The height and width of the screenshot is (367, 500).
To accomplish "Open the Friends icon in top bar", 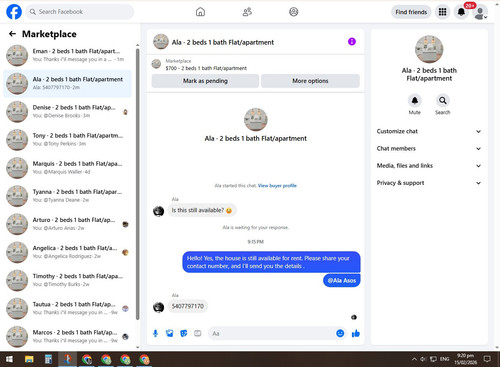I will point(247,12).
